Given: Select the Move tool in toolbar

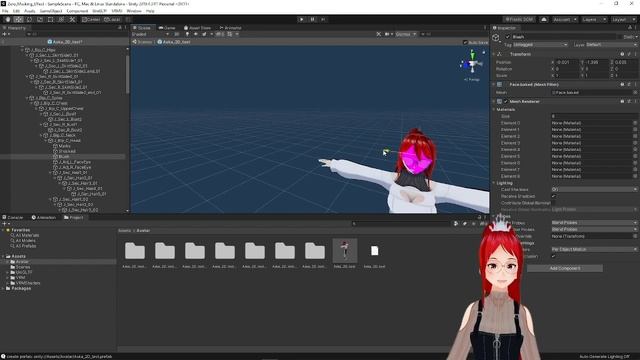Looking at the screenshot, I should coord(18,19).
